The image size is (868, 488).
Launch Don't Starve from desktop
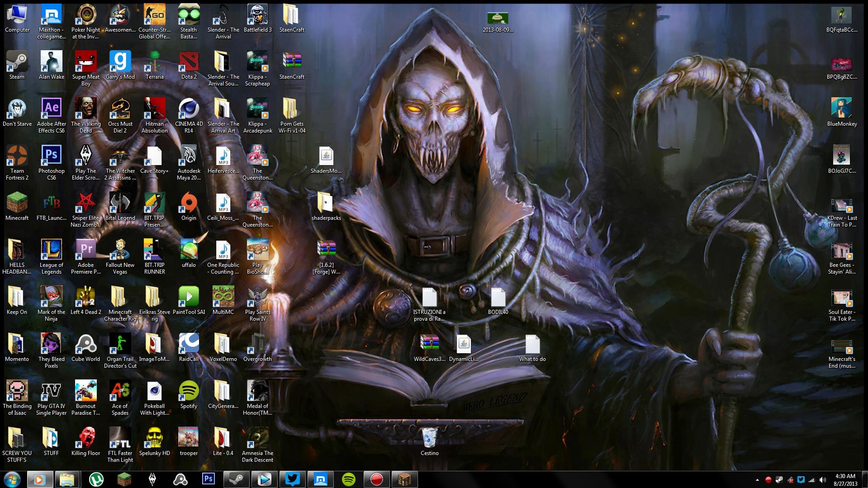[17, 113]
